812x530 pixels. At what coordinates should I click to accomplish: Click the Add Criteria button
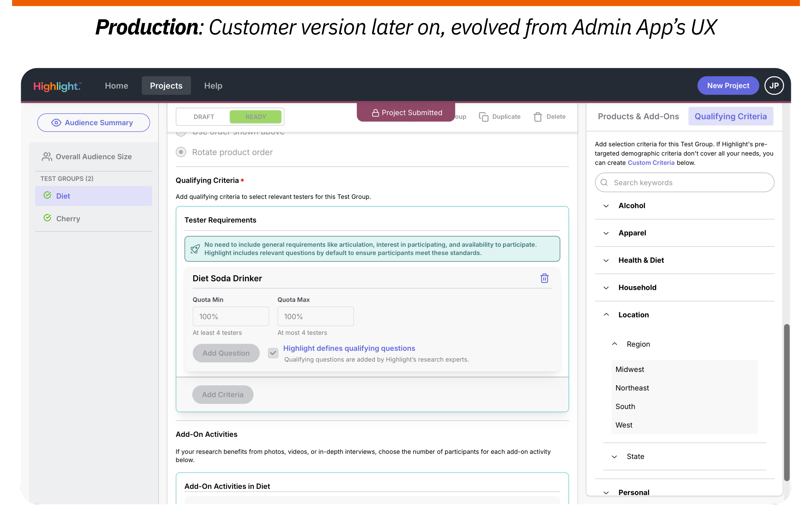point(223,395)
